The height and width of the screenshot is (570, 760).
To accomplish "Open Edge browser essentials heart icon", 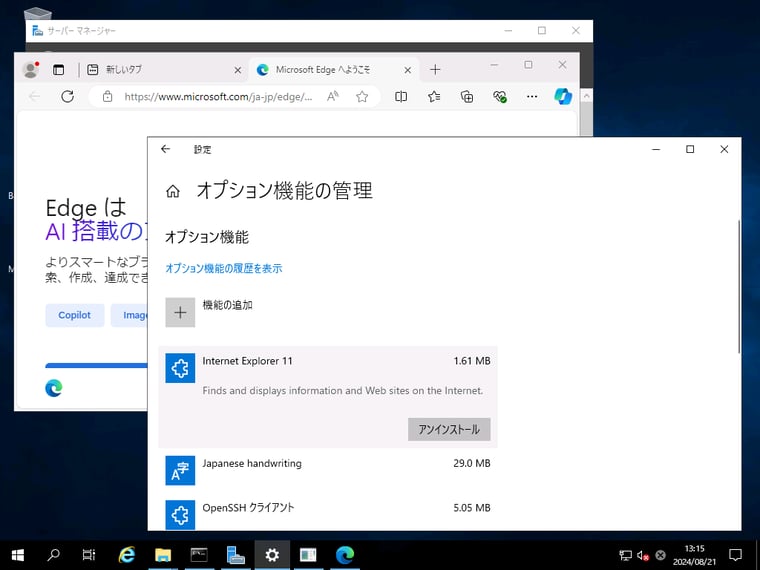I will point(500,97).
